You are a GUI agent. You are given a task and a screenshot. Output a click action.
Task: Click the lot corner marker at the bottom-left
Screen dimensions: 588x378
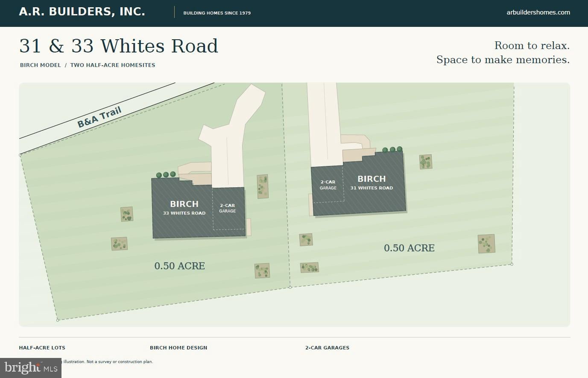(x=58, y=320)
